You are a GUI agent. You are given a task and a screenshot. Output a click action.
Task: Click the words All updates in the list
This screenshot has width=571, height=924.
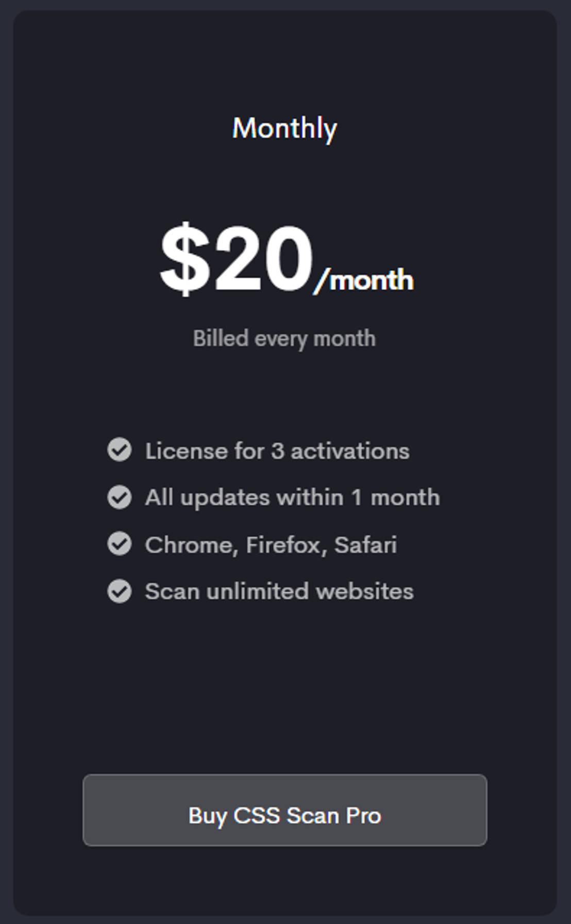click(x=207, y=498)
